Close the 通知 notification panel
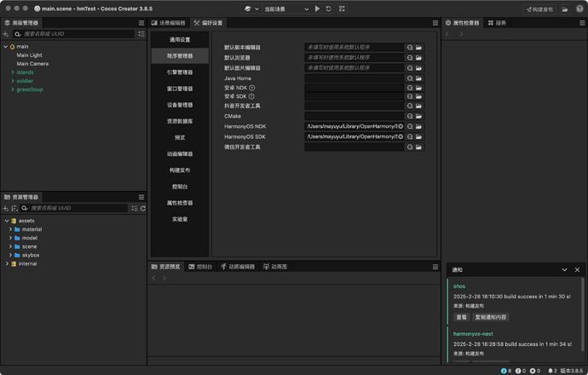The width and height of the screenshot is (588, 375). (577, 270)
